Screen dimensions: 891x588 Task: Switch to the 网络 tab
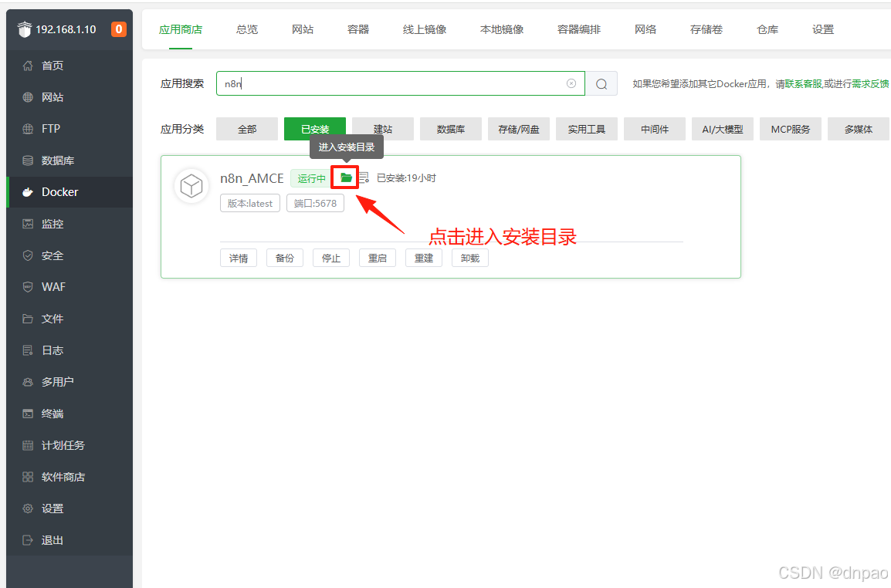645,29
